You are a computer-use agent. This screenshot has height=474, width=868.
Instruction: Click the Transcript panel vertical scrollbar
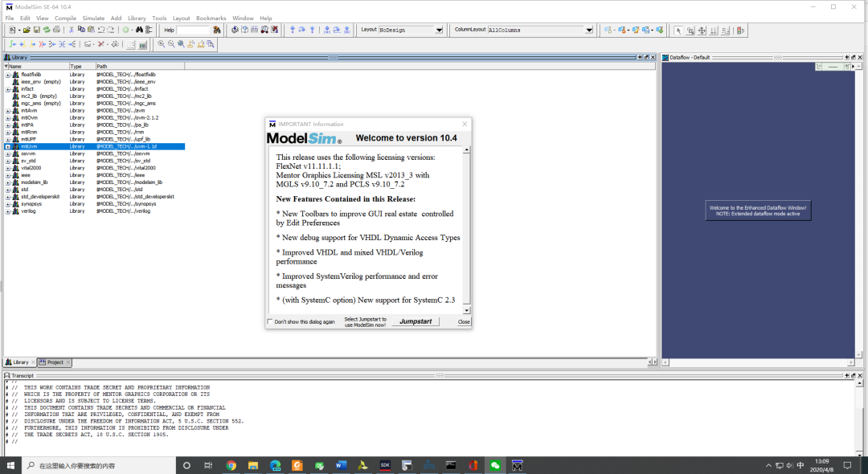860,418
